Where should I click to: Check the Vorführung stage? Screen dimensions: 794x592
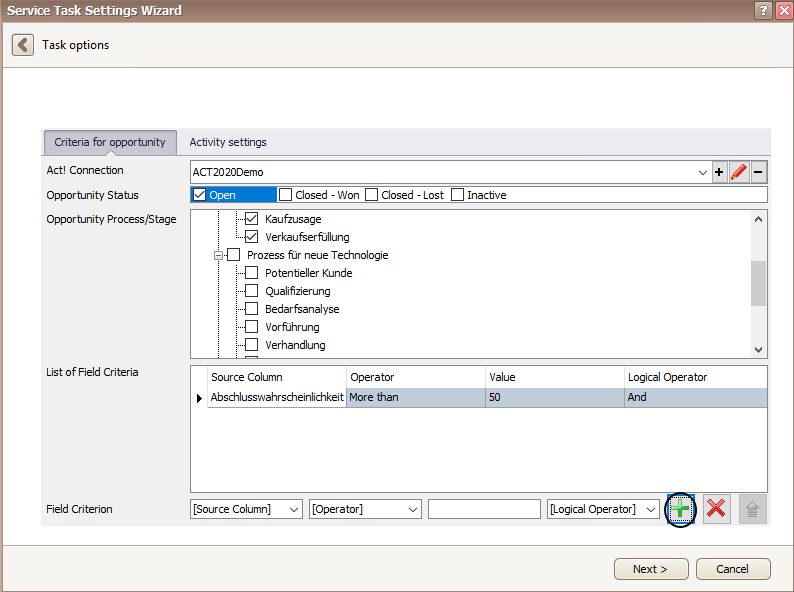tap(252, 327)
